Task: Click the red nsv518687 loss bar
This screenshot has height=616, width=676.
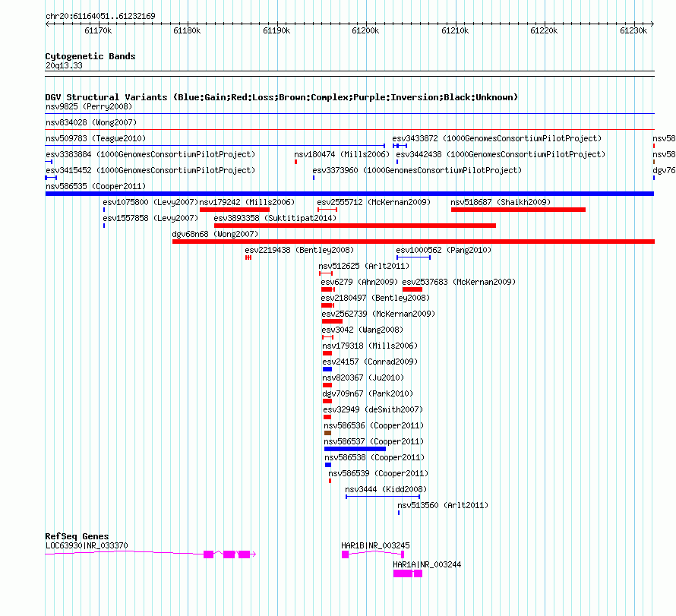Action: pos(518,210)
